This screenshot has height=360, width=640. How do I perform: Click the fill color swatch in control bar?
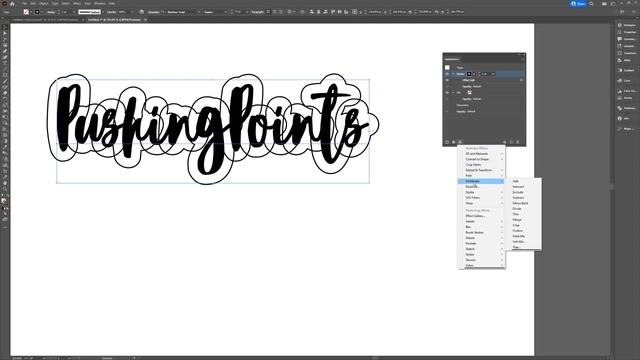(x=26, y=12)
